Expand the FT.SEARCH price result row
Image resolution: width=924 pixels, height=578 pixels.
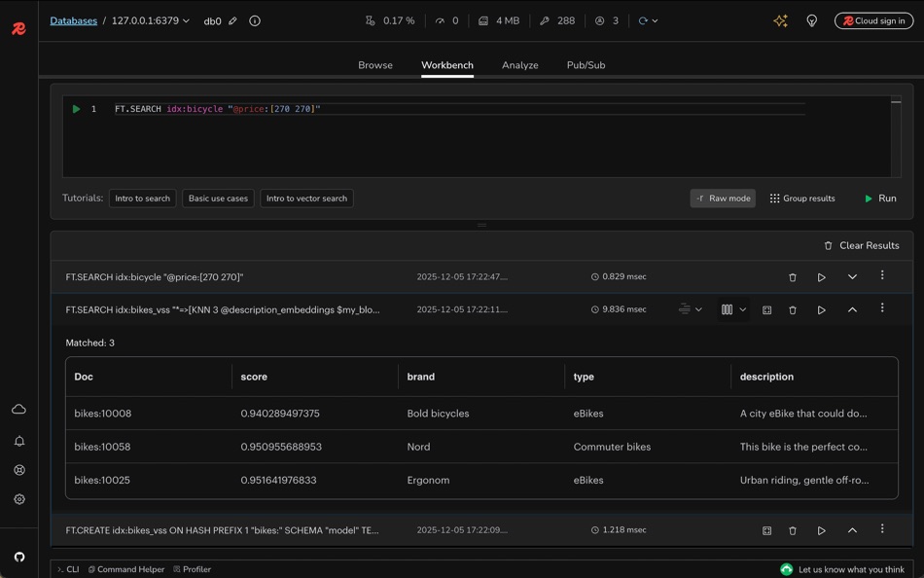[852, 277]
